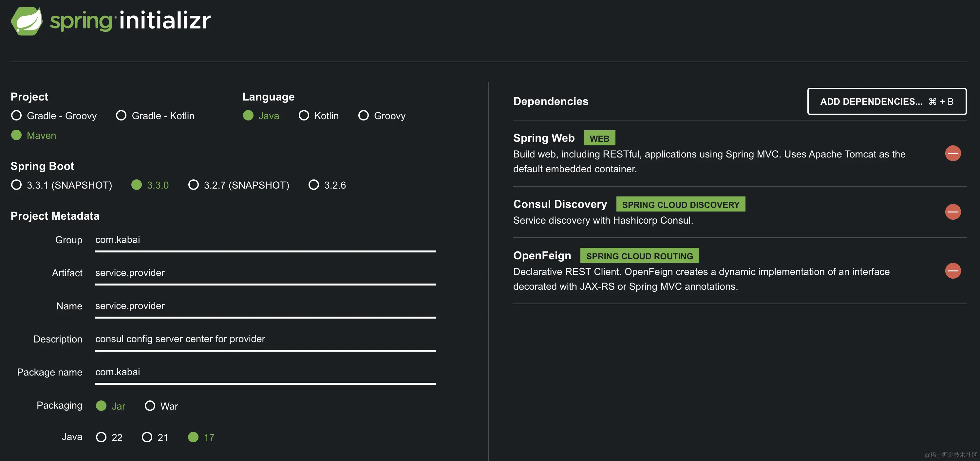The height and width of the screenshot is (461, 980).
Task: Remove the Consul Discovery dependency
Action: (x=953, y=212)
